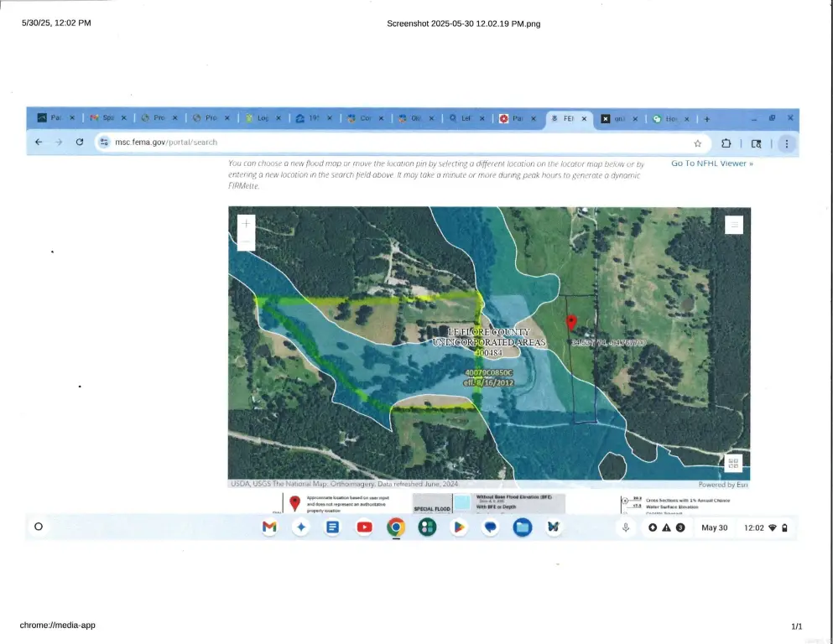Open Gmail from the shelf
Viewport: 833px width, 644px height.
pos(268,527)
